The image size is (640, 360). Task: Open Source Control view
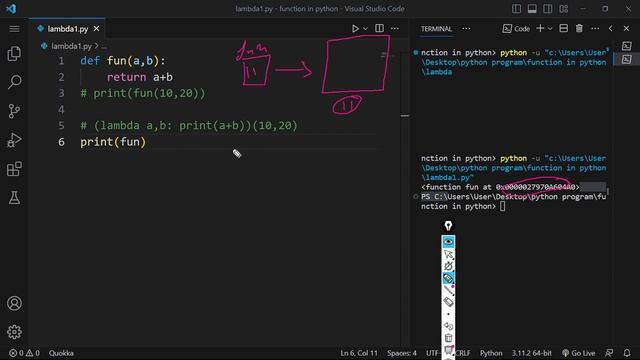point(14,111)
